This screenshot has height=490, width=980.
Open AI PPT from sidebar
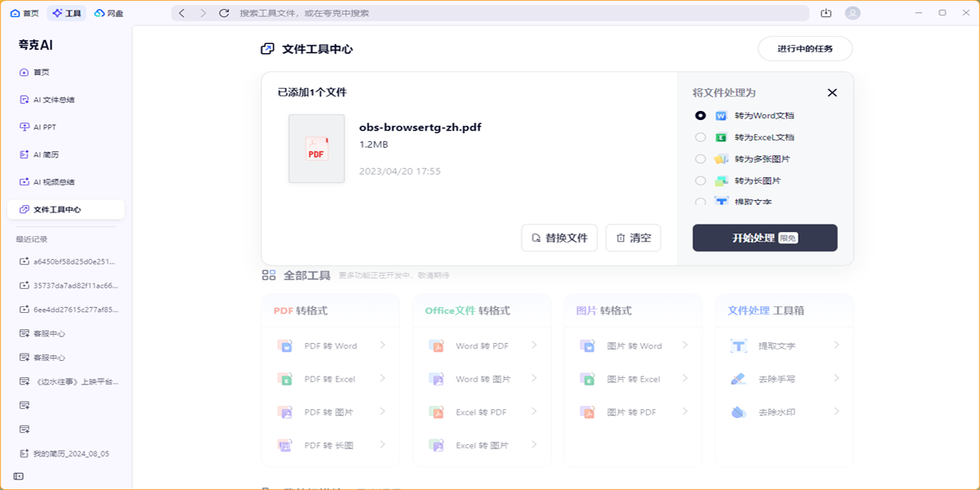(x=44, y=127)
